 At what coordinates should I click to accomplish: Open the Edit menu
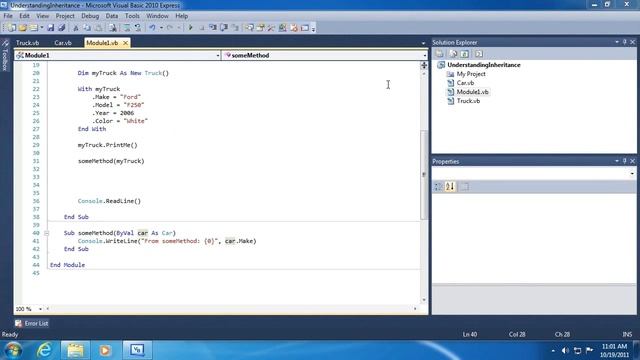(24, 16)
